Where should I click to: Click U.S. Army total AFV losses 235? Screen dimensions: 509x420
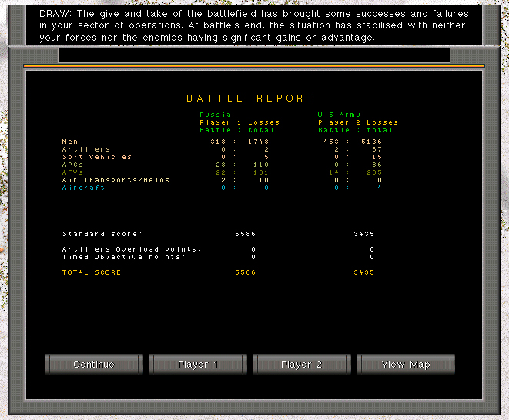coord(374,172)
